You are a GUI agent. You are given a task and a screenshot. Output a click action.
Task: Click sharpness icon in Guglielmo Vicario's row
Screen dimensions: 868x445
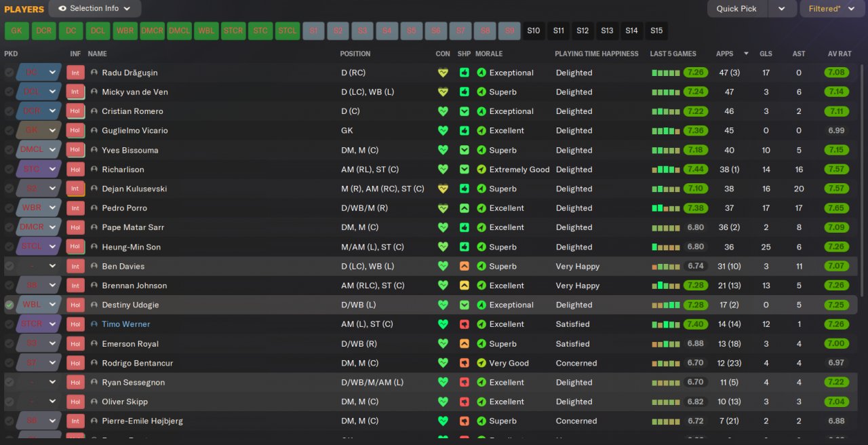(x=465, y=131)
